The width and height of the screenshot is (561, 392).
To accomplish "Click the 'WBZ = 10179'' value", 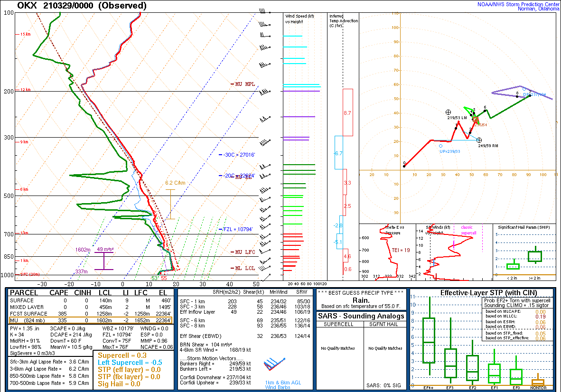I will click(118, 328).
